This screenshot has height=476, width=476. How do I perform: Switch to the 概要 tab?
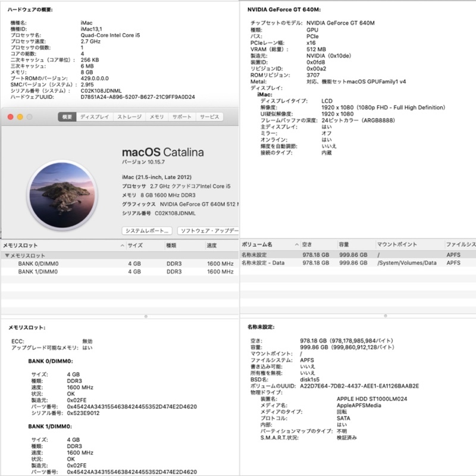click(67, 117)
